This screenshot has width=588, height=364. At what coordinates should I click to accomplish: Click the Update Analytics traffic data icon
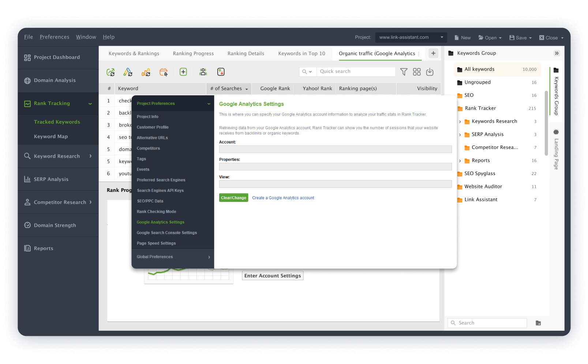tap(146, 72)
